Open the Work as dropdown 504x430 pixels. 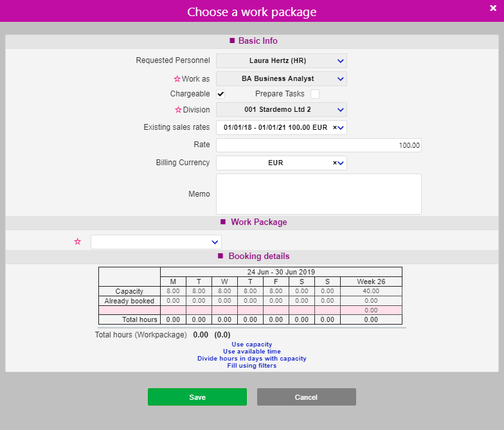282,78
